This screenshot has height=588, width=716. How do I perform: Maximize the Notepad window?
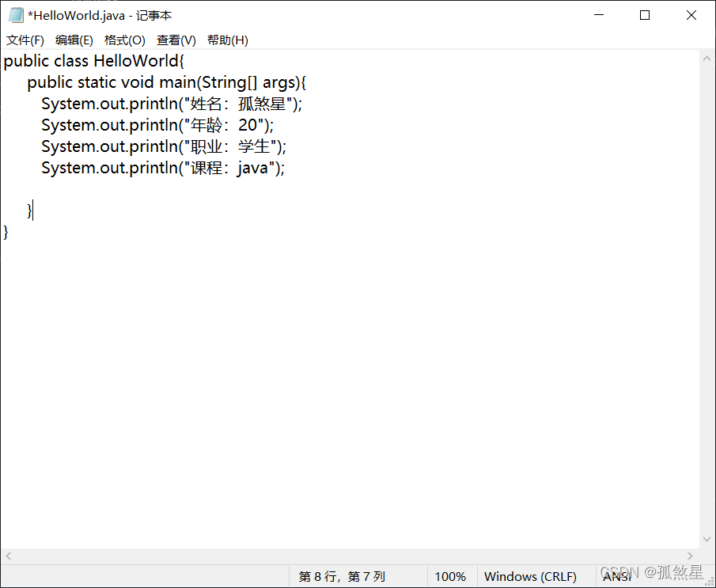tap(645, 15)
